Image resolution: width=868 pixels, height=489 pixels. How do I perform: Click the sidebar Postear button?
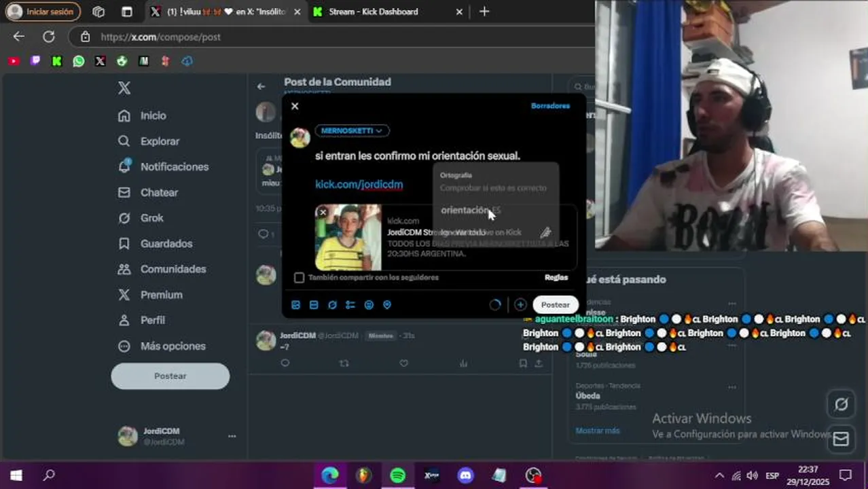pyautogui.click(x=170, y=376)
